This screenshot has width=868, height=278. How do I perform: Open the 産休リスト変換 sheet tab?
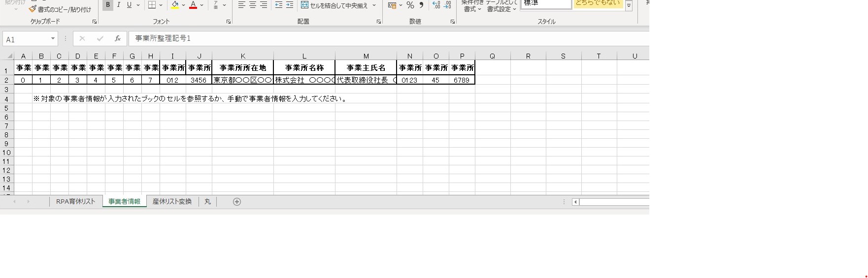[172, 202]
